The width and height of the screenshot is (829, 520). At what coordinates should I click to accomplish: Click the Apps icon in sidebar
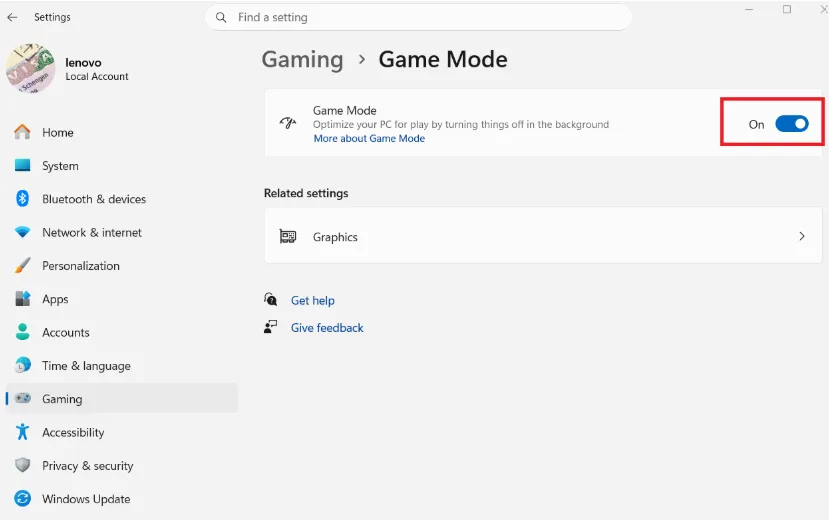click(22, 299)
